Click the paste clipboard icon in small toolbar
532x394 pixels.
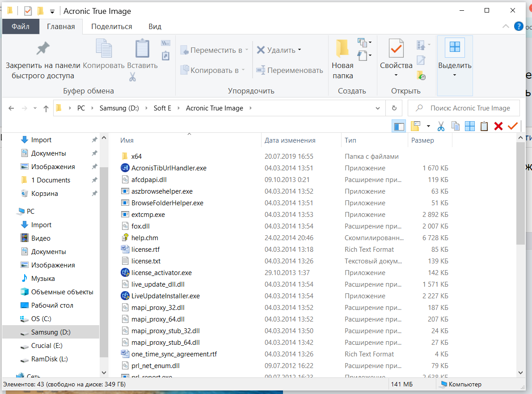tap(484, 126)
